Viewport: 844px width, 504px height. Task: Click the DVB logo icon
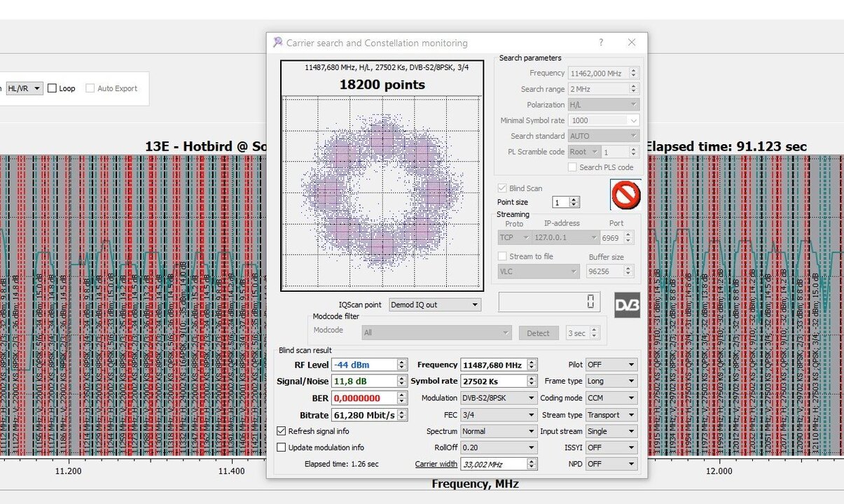click(x=627, y=305)
